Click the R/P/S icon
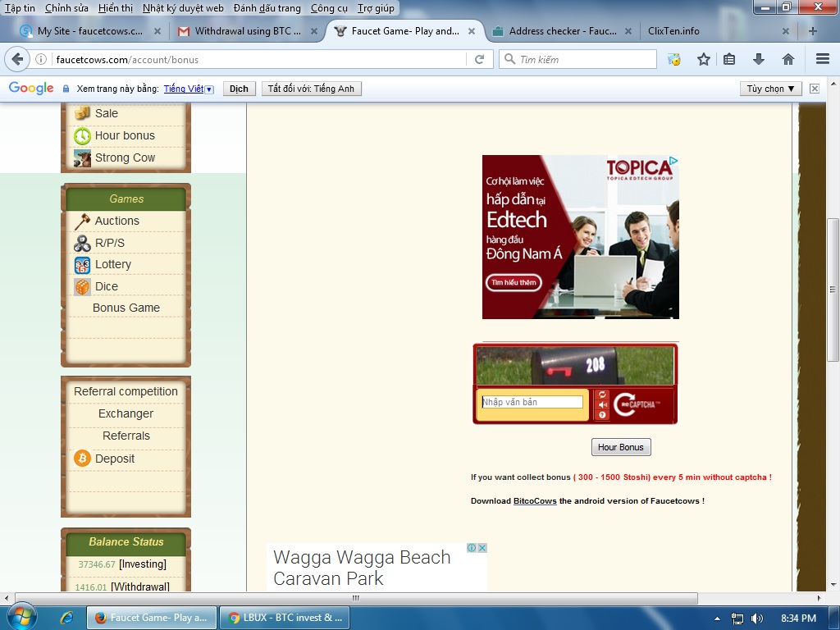Image resolution: width=840 pixels, height=630 pixels. coord(82,243)
